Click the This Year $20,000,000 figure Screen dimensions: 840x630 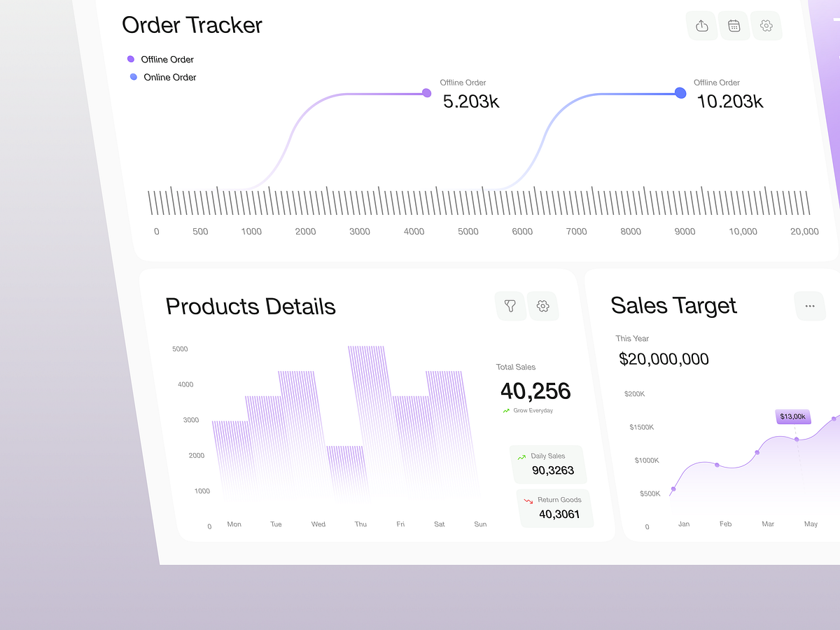pyautogui.click(x=664, y=358)
